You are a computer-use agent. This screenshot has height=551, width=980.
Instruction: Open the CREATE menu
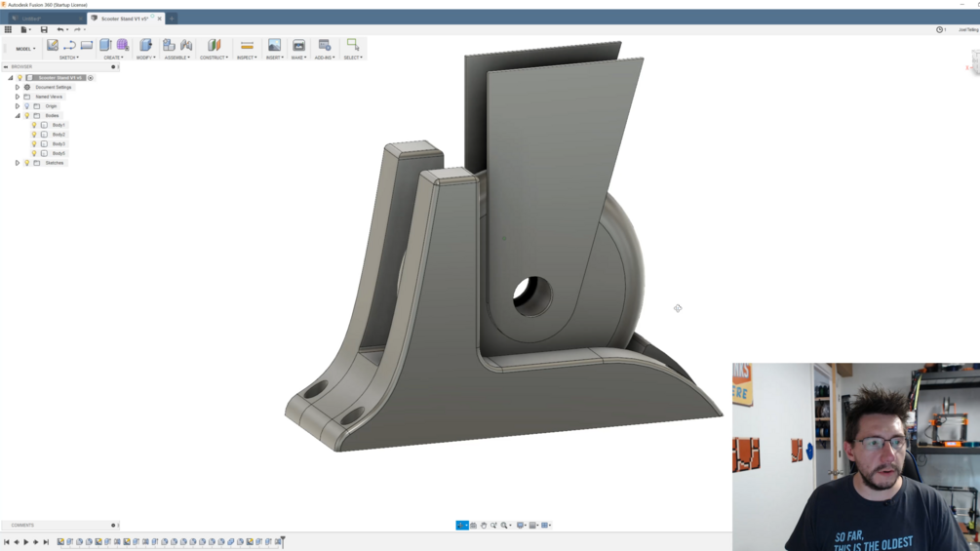(x=114, y=58)
